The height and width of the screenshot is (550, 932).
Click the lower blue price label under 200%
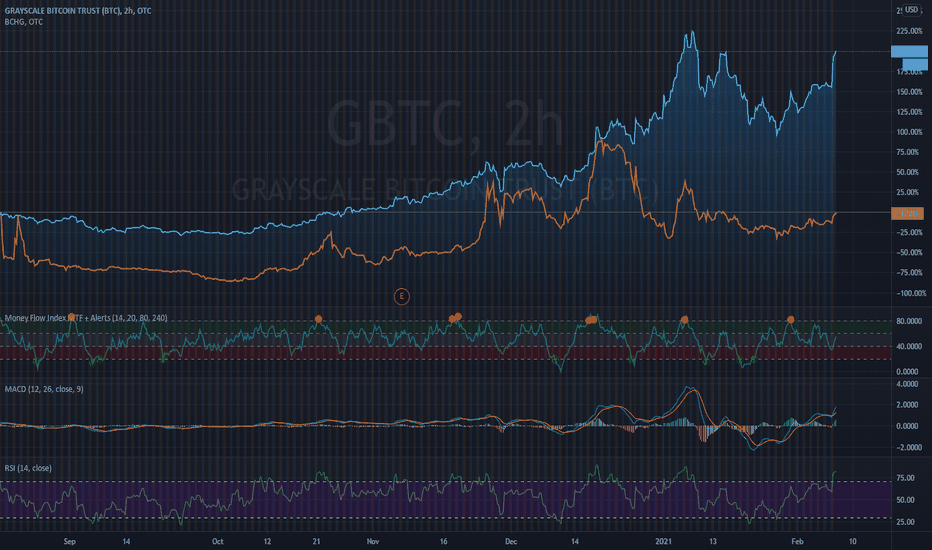915,64
